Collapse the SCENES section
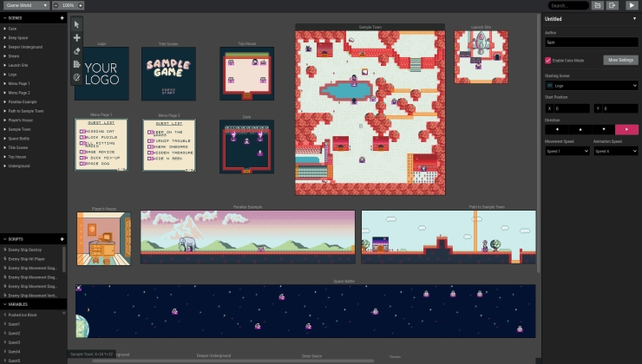Screen dimensions: 642x364 tap(5, 18)
